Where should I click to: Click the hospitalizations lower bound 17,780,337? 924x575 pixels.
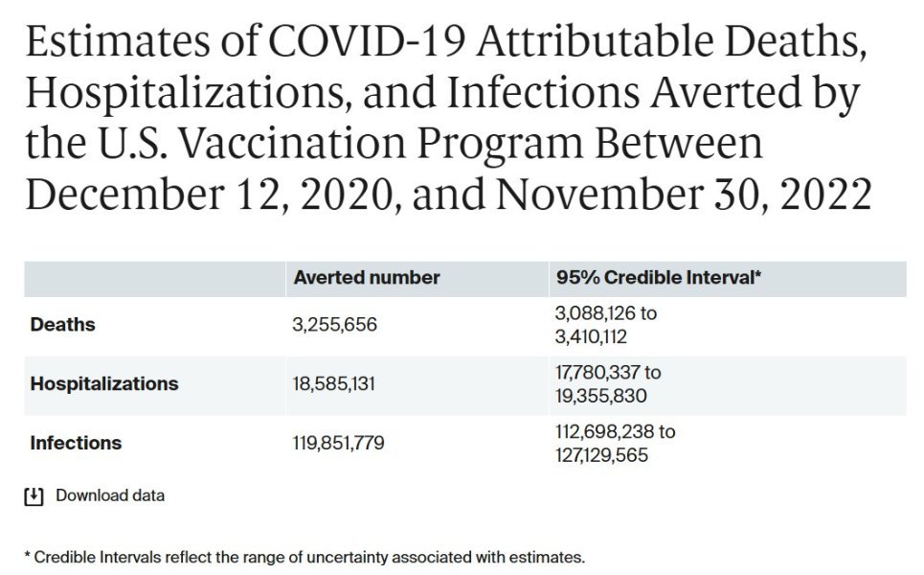coord(600,372)
